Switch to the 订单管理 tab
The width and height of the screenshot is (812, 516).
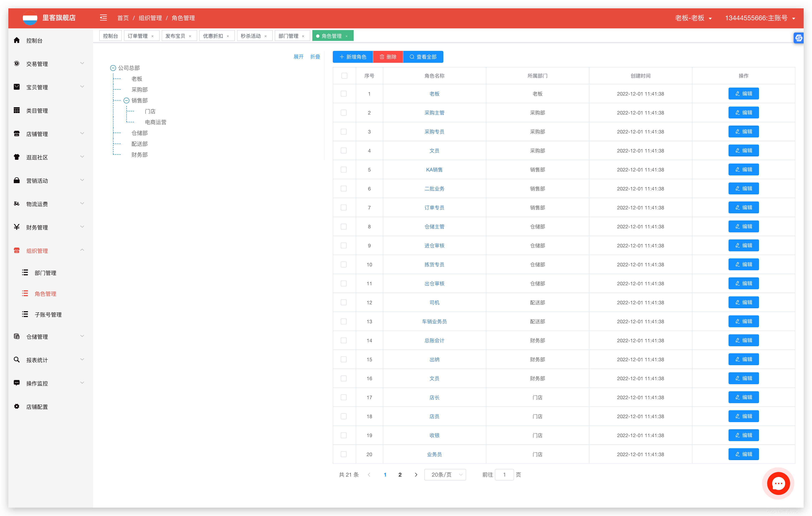click(x=137, y=36)
